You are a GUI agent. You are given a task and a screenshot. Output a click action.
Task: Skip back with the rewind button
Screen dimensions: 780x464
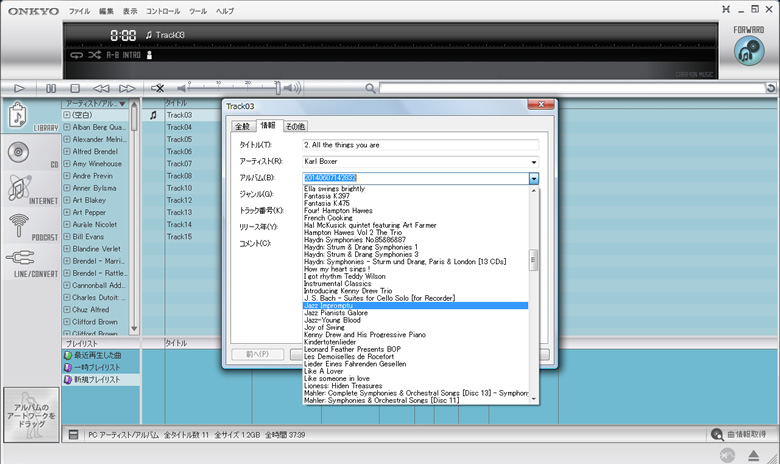pyautogui.click(x=101, y=89)
